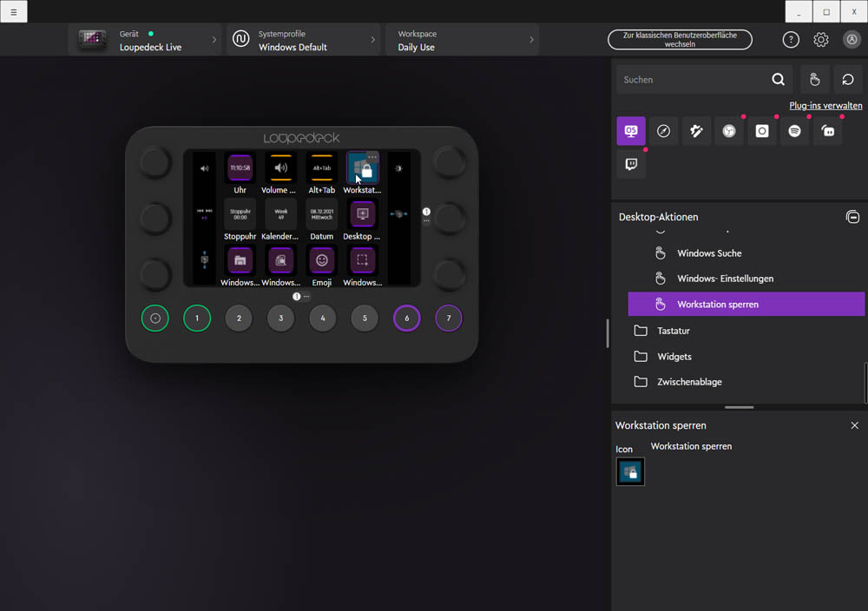The height and width of the screenshot is (611, 868).
Task: Open the Gerät Loupedeck Live dropdown
Action: [145, 40]
